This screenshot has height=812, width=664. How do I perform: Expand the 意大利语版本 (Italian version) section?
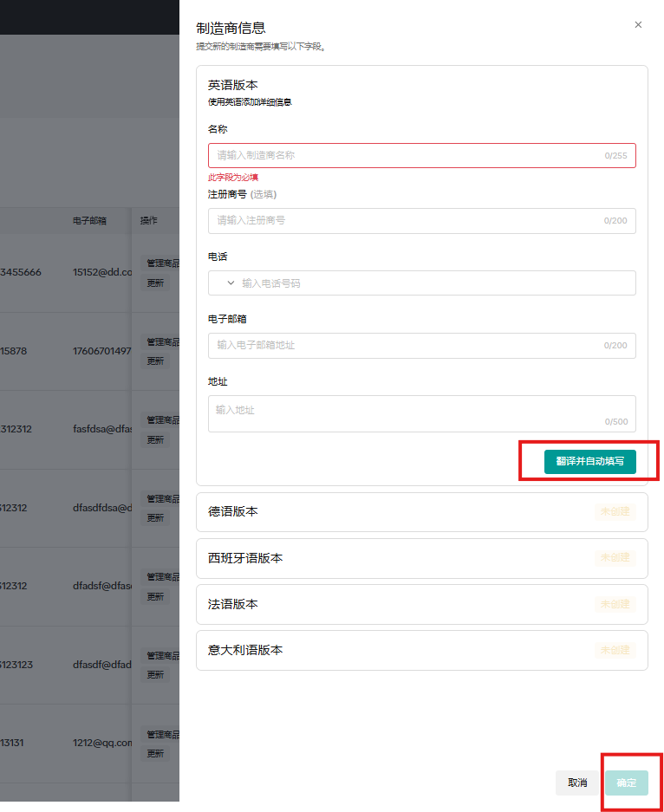coord(421,649)
